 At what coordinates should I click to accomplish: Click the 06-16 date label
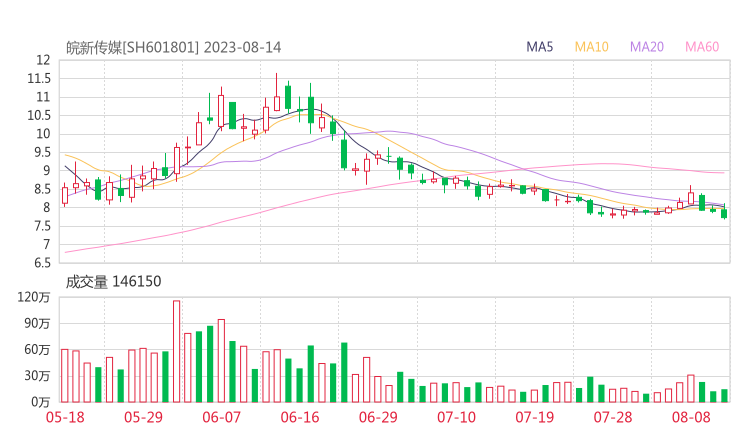click(x=300, y=417)
